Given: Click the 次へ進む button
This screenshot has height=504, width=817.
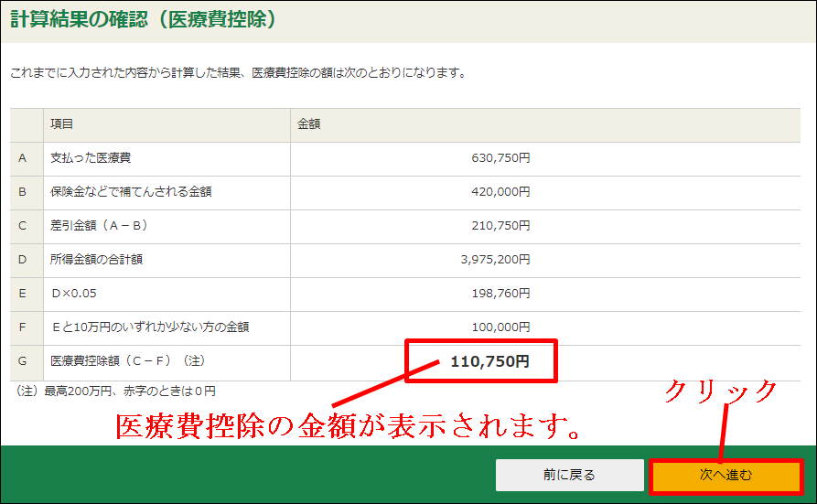Looking at the screenshot, I should pos(726,476).
